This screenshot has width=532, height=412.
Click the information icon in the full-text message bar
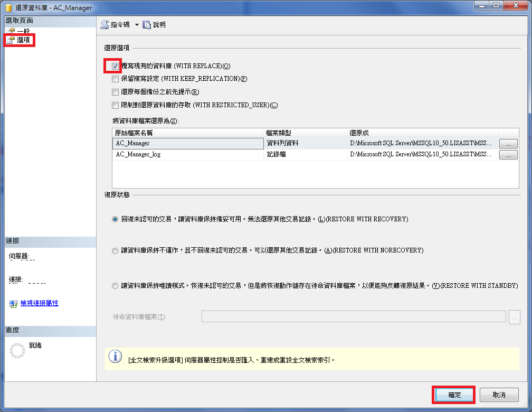(115, 356)
